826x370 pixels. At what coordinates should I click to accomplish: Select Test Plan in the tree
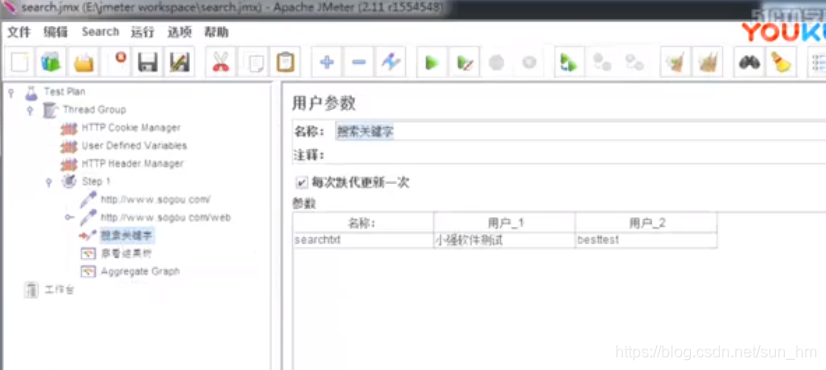(64, 92)
